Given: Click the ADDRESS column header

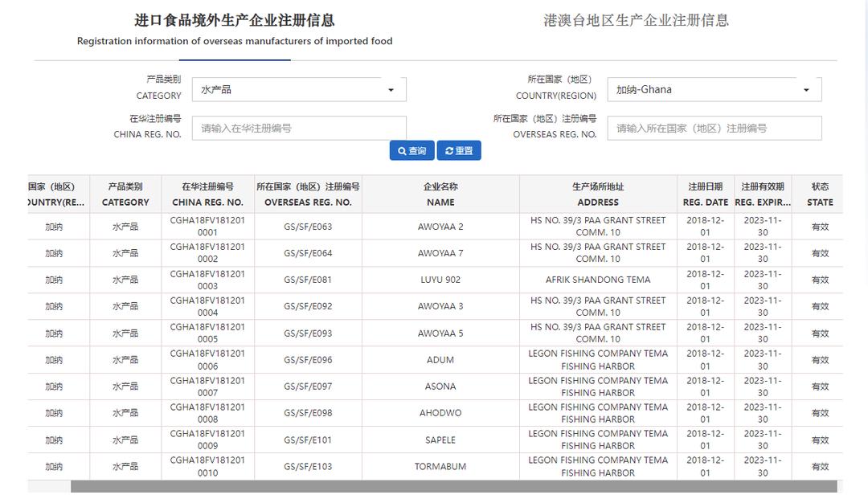Looking at the screenshot, I should [598, 194].
